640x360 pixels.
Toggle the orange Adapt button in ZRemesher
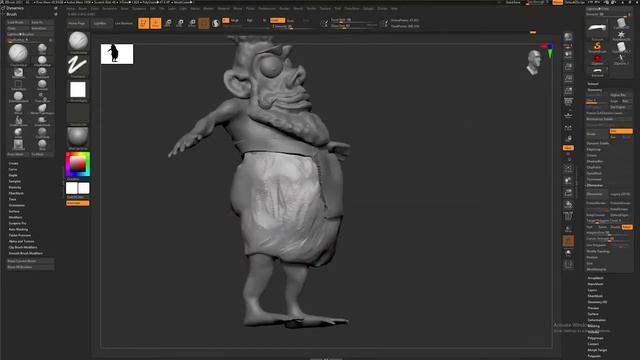click(x=627, y=227)
